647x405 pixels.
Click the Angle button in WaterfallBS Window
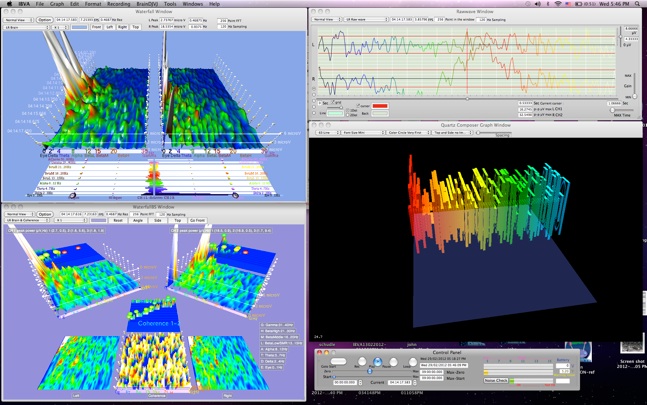pos(138,221)
